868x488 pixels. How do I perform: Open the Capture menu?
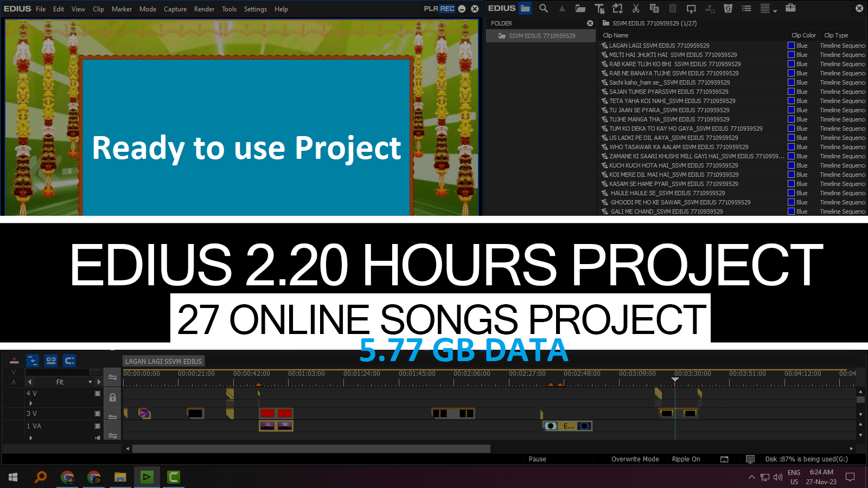tap(175, 9)
